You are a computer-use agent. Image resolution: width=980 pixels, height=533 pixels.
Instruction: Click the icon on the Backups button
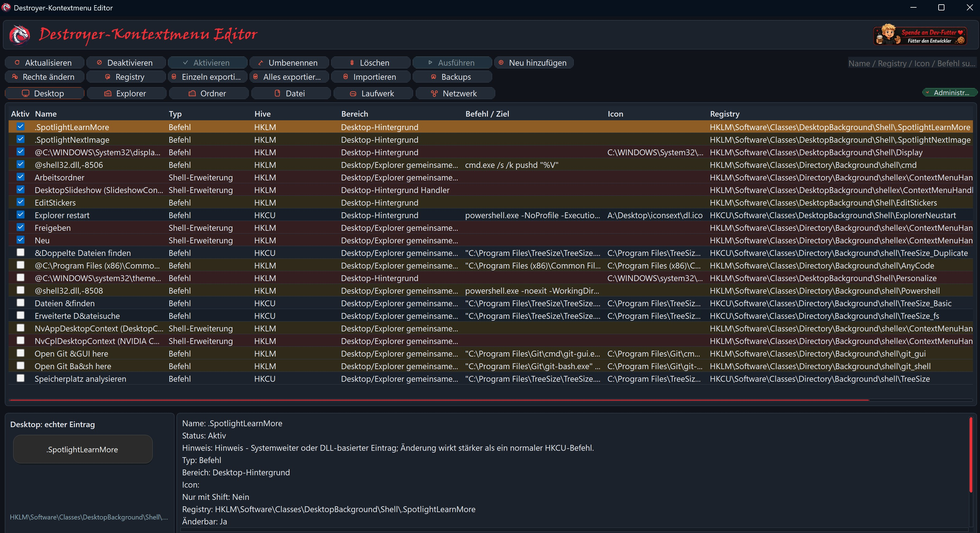tap(433, 76)
